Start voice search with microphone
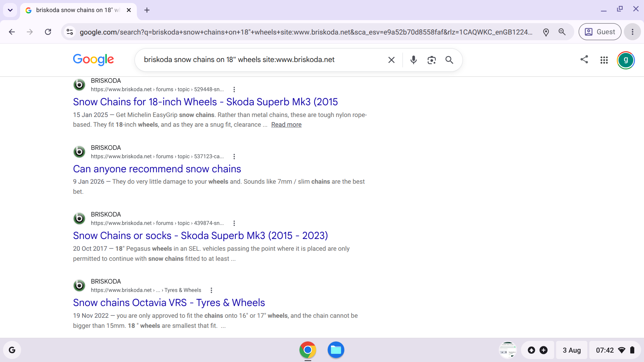This screenshot has height=362, width=644. [414, 60]
